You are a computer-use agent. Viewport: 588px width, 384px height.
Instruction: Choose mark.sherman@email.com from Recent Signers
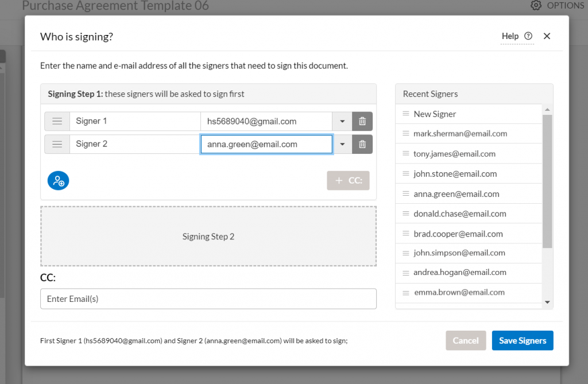(x=460, y=134)
